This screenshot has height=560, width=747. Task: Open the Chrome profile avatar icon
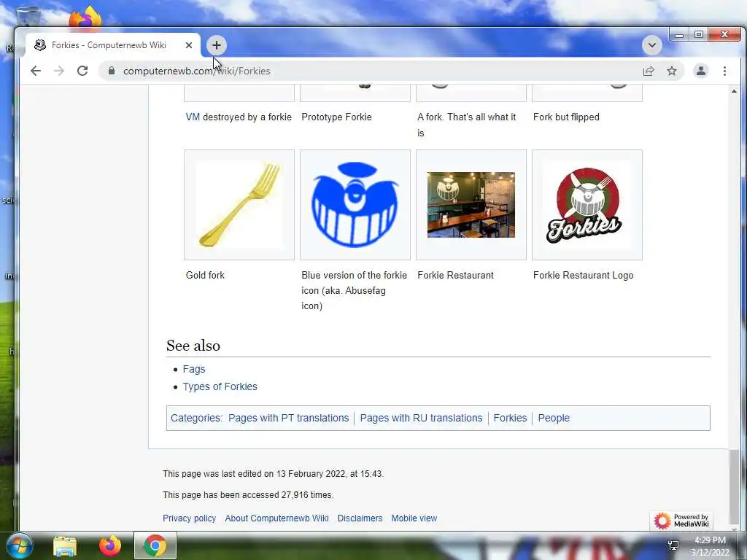701,71
